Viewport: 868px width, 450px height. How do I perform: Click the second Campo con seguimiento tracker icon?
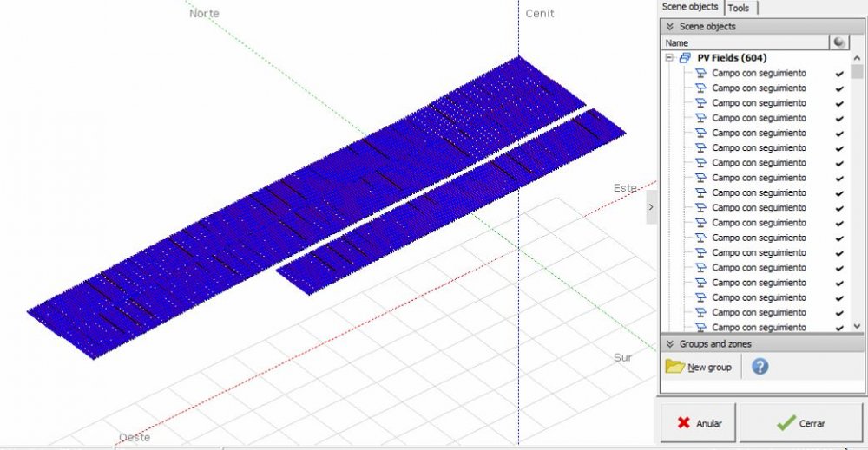click(701, 88)
